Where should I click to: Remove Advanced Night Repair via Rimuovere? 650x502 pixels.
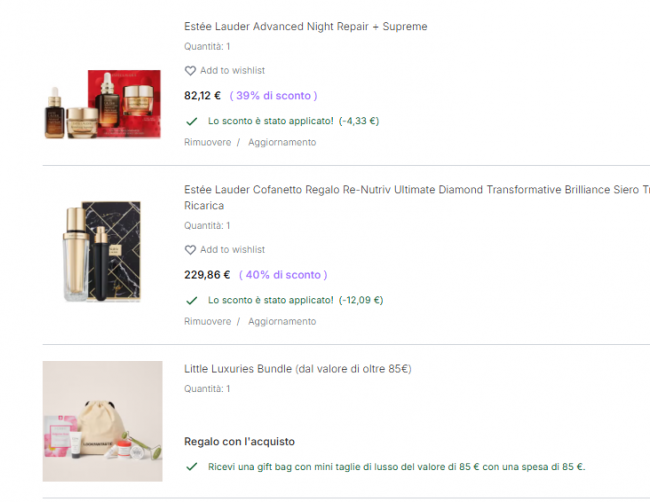pos(207,142)
